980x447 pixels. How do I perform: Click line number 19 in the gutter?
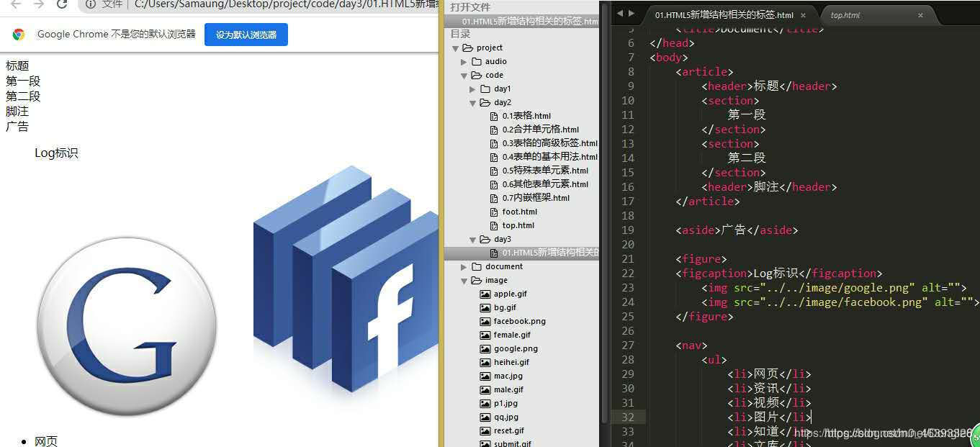627,230
